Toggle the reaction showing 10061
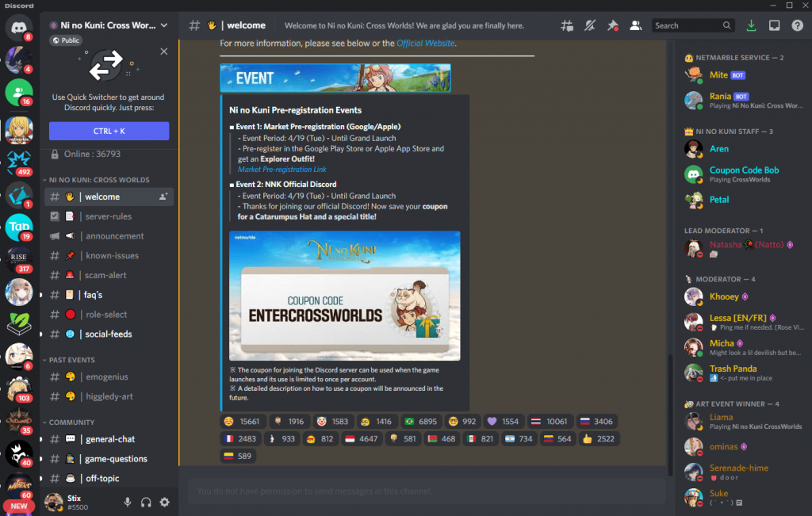 [x=550, y=422]
